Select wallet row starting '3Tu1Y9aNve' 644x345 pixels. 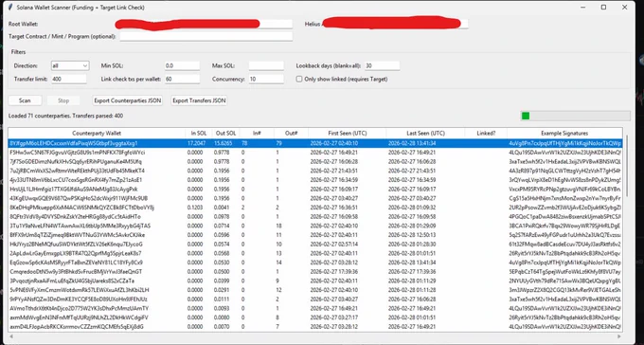(315, 226)
